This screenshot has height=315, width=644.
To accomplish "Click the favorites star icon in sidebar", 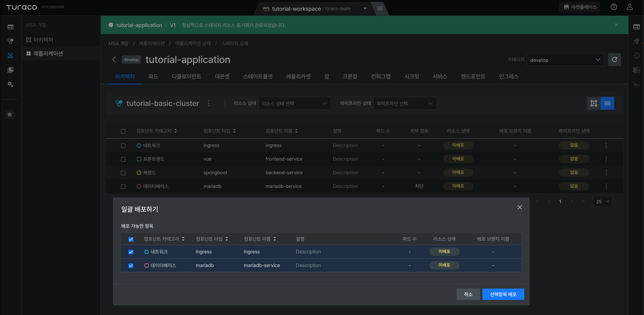I will coord(10,114).
